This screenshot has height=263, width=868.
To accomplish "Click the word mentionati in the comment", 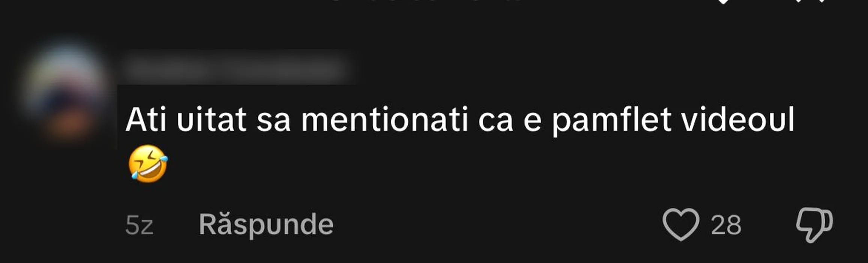I will pyautogui.click(x=385, y=119).
